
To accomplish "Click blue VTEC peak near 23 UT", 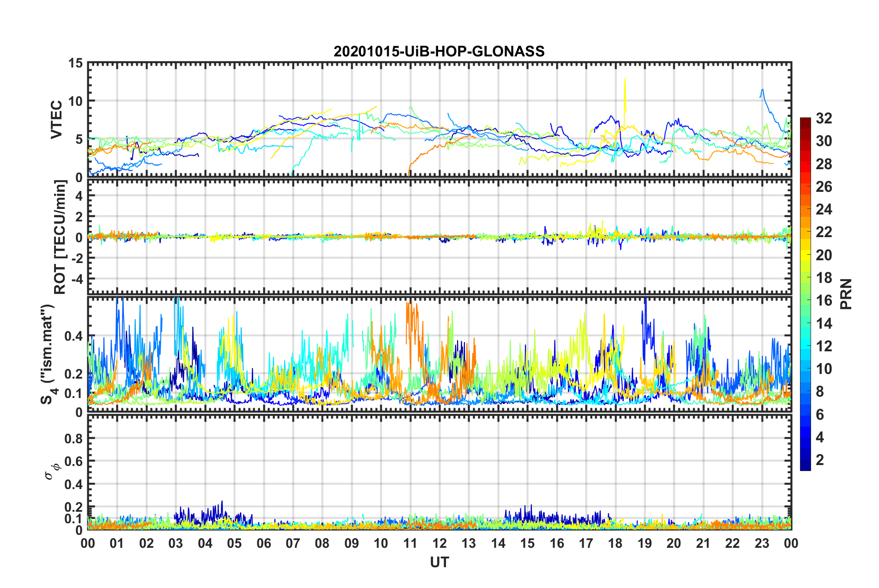I will [x=763, y=92].
